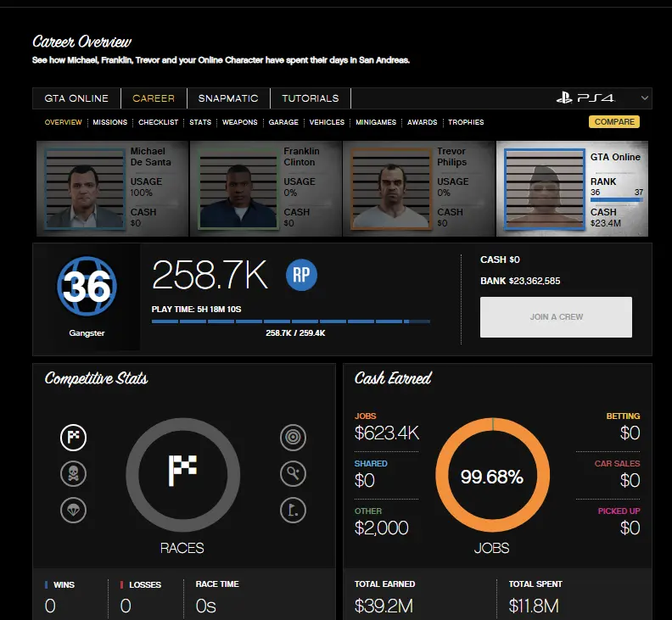Select the Tennis racket icon
Viewport: 672px width, 620px height.
coord(293,473)
